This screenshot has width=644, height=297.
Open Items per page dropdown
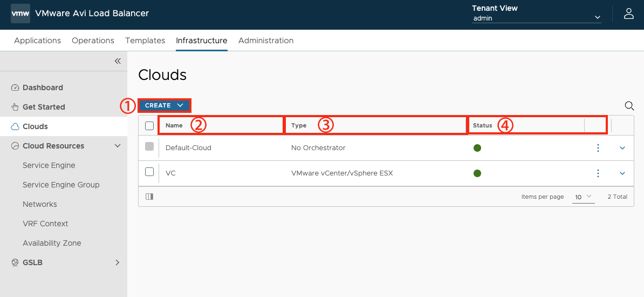583,197
